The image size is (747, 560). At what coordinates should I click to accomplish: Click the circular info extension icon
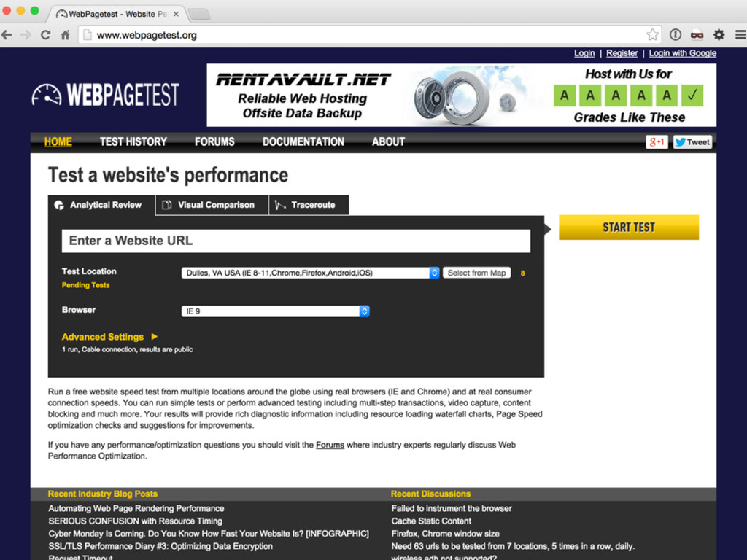pos(675,35)
